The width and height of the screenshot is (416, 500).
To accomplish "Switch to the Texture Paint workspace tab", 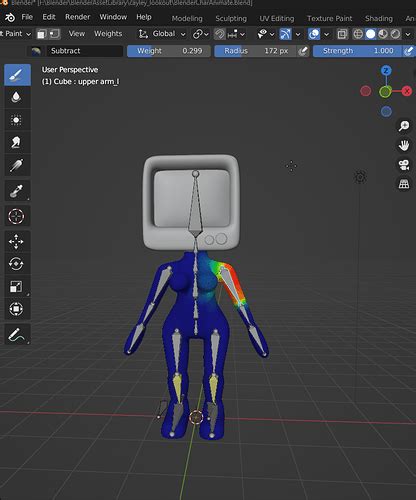I will [329, 19].
